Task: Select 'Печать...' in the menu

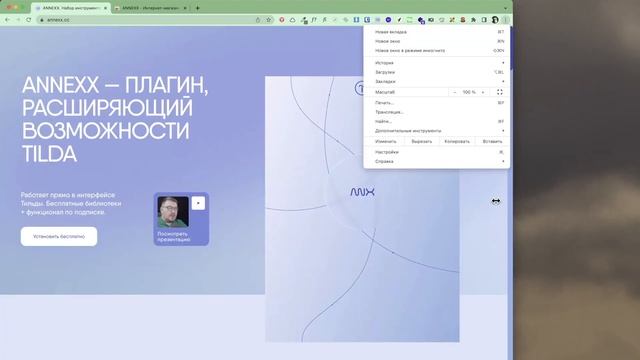Action: point(437,103)
